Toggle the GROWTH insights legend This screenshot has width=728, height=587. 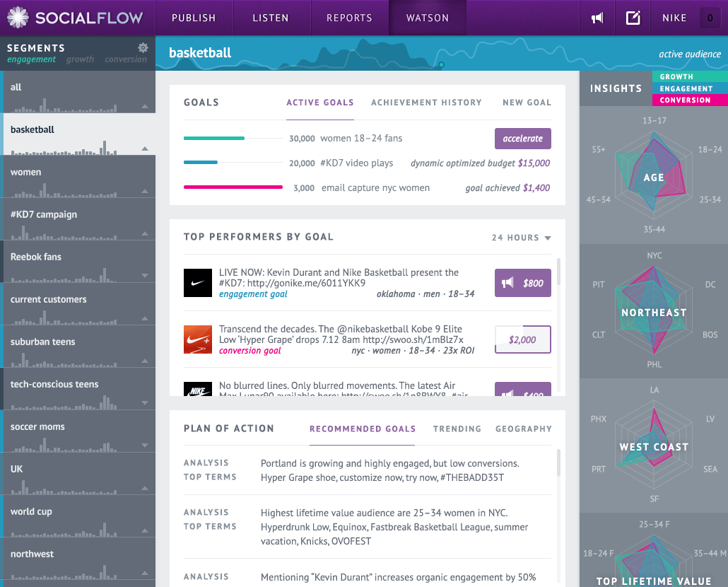[690, 76]
